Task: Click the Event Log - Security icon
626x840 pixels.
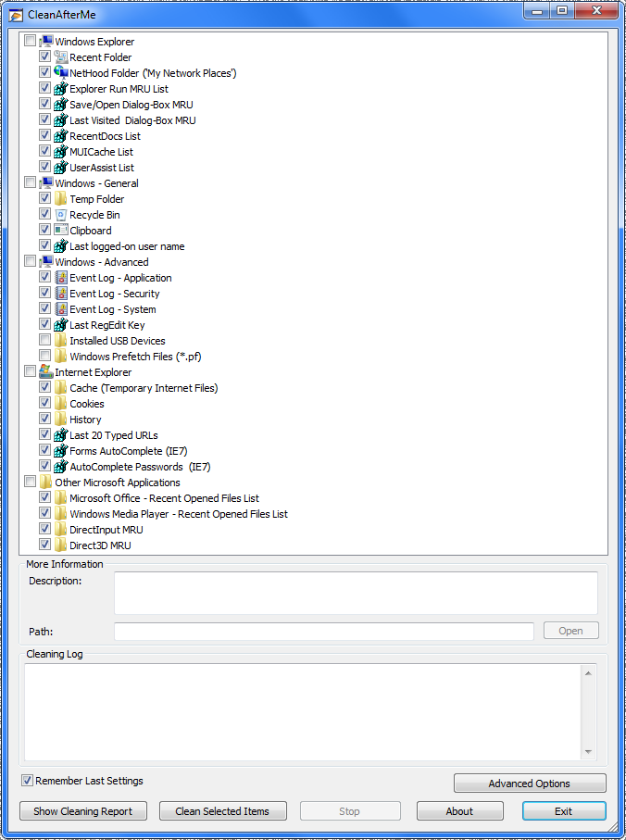Action: 60,293
